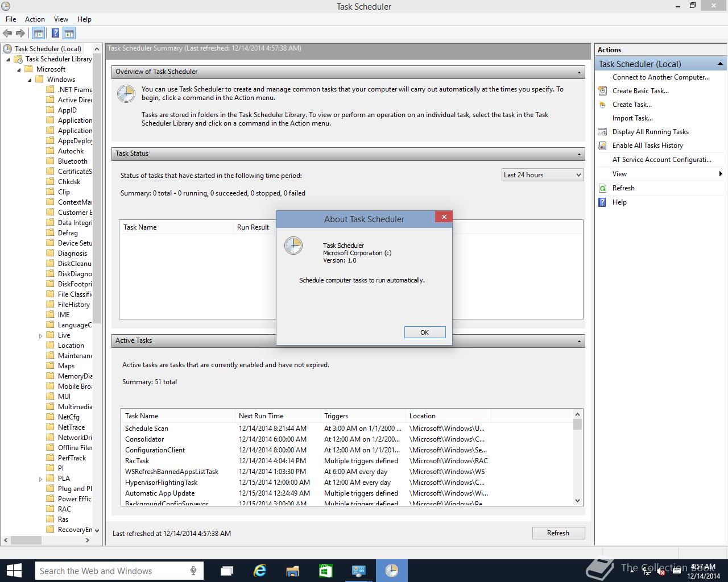728x582 pixels.
Task: Click the Refresh icon in Actions pane
Action: tap(602, 188)
